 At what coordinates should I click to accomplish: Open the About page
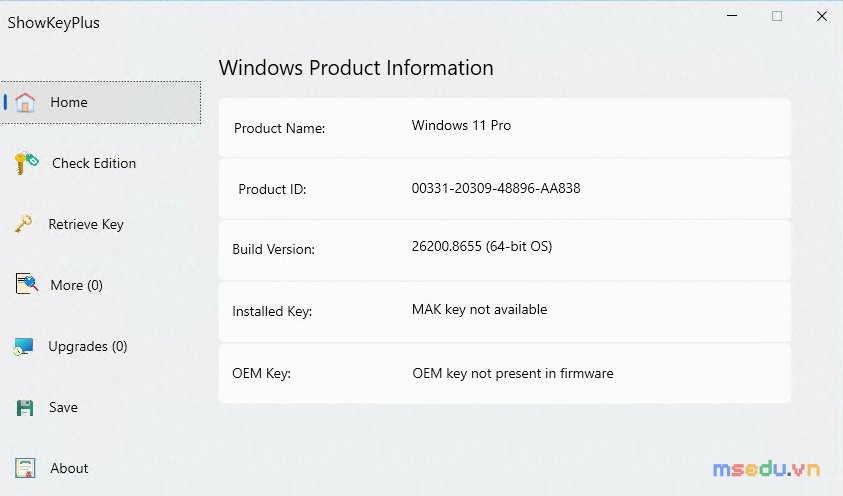101,468
